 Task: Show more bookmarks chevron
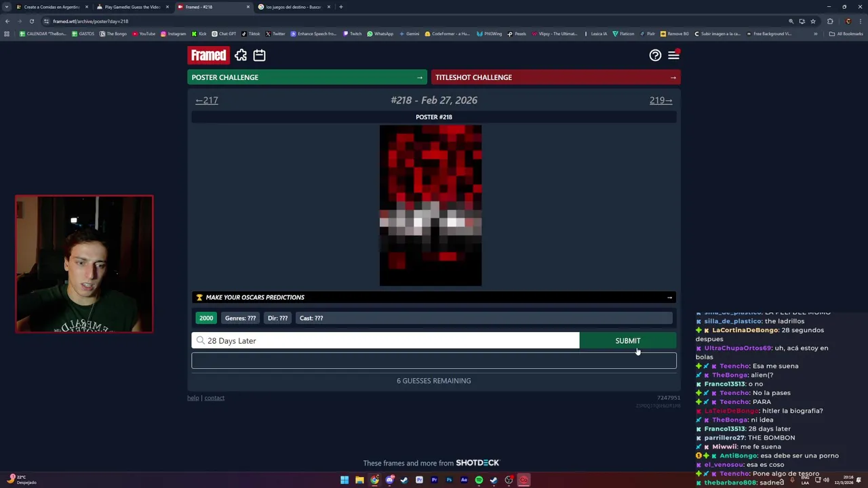click(816, 34)
